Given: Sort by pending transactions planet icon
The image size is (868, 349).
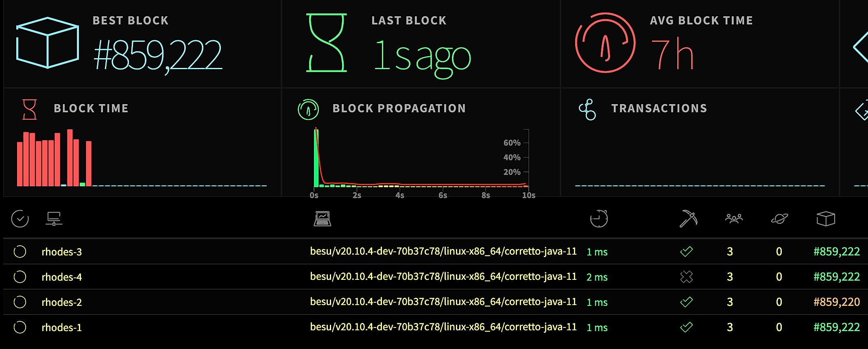Looking at the screenshot, I should tap(779, 219).
